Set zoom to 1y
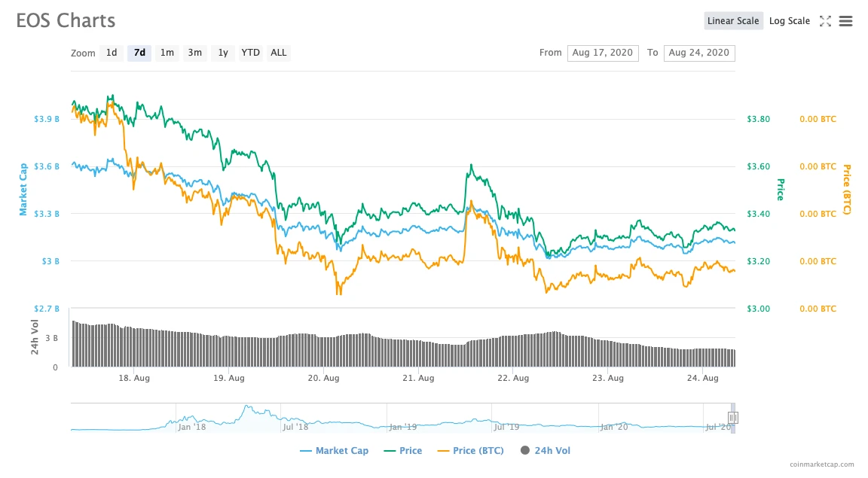Viewport: 868px width, 478px height. coord(223,53)
